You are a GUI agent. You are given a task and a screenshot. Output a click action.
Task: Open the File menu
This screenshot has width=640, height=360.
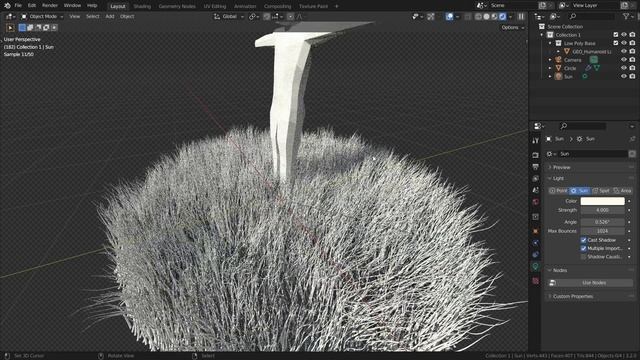(x=18, y=6)
